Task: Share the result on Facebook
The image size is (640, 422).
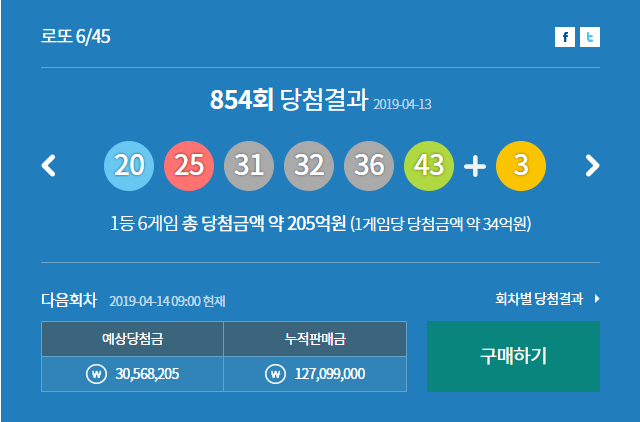Action: pos(565,37)
